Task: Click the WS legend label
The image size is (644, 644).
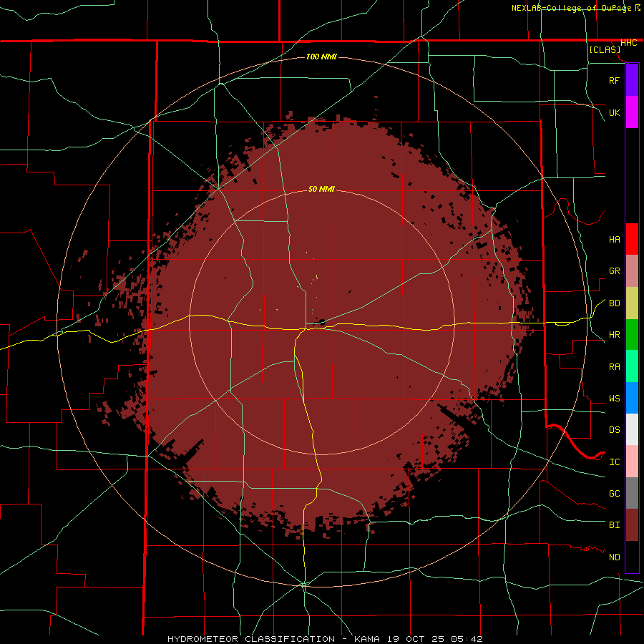Action: [x=614, y=399]
